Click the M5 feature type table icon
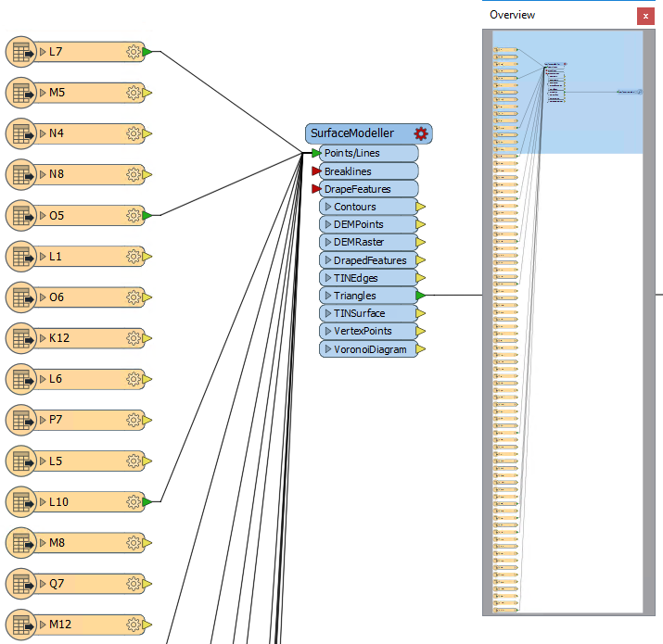Viewport: 663px width, 644px height. (21, 93)
